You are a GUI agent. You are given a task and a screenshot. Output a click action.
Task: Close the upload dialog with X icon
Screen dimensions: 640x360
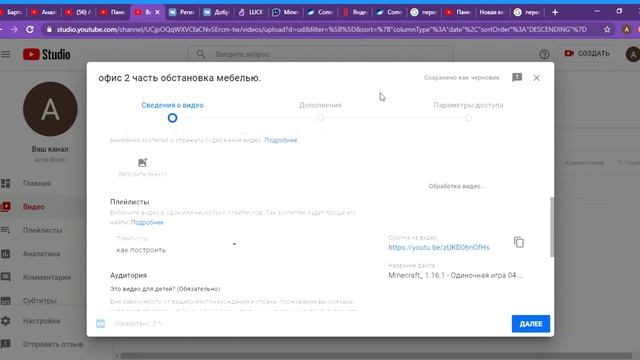[536, 78]
